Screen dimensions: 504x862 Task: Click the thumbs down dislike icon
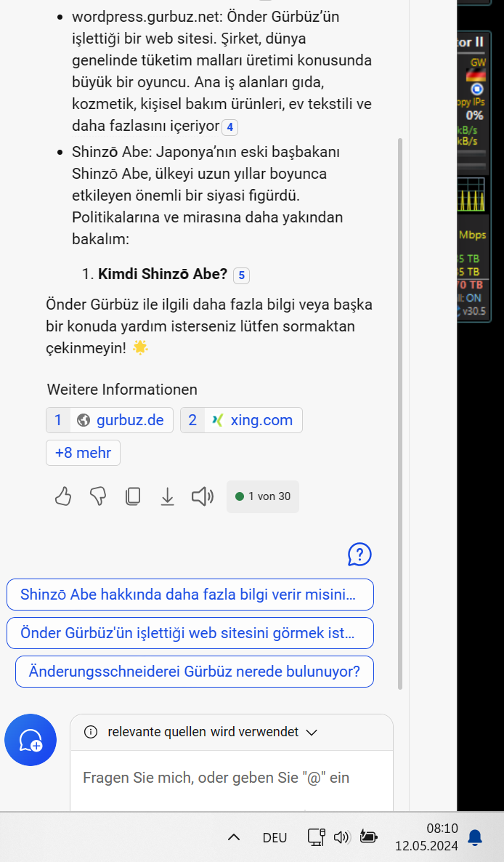pos(98,496)
